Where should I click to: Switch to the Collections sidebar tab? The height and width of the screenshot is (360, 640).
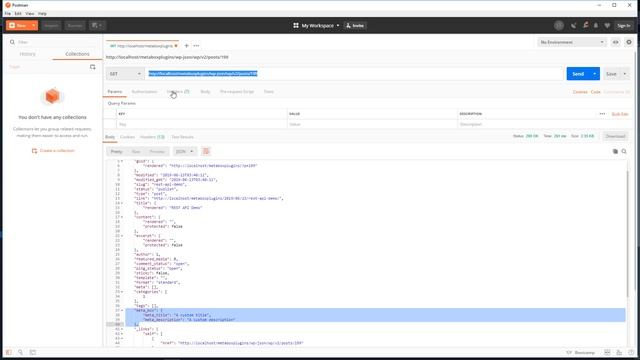(x=77, y=54)
